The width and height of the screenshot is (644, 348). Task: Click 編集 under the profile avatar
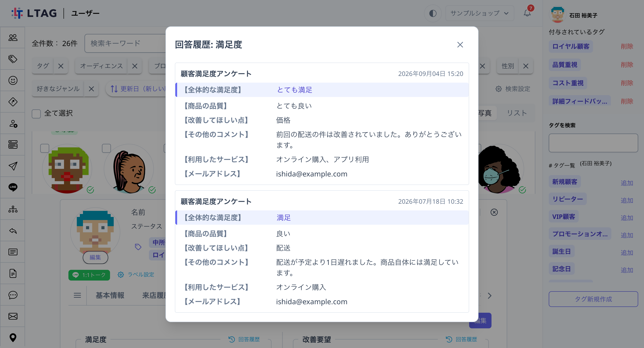click(95, 257)
